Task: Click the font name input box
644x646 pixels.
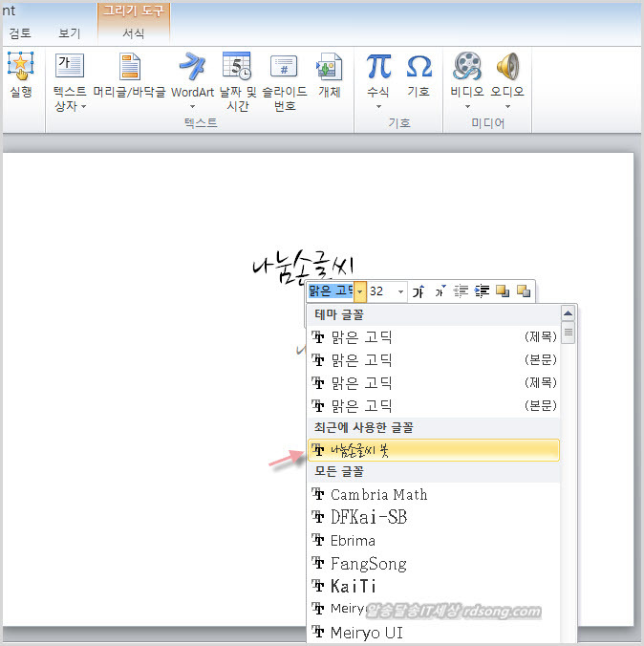Action: (x=330, y=291)
